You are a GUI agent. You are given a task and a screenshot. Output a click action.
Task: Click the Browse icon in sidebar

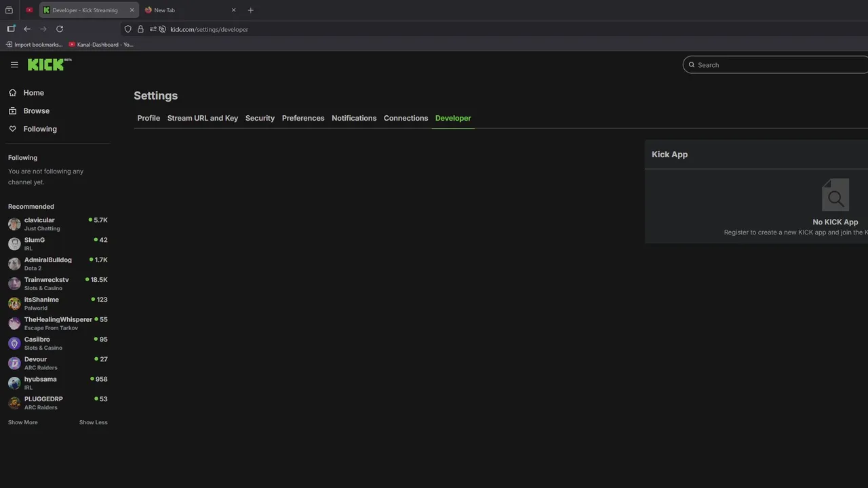click(12, 110)
